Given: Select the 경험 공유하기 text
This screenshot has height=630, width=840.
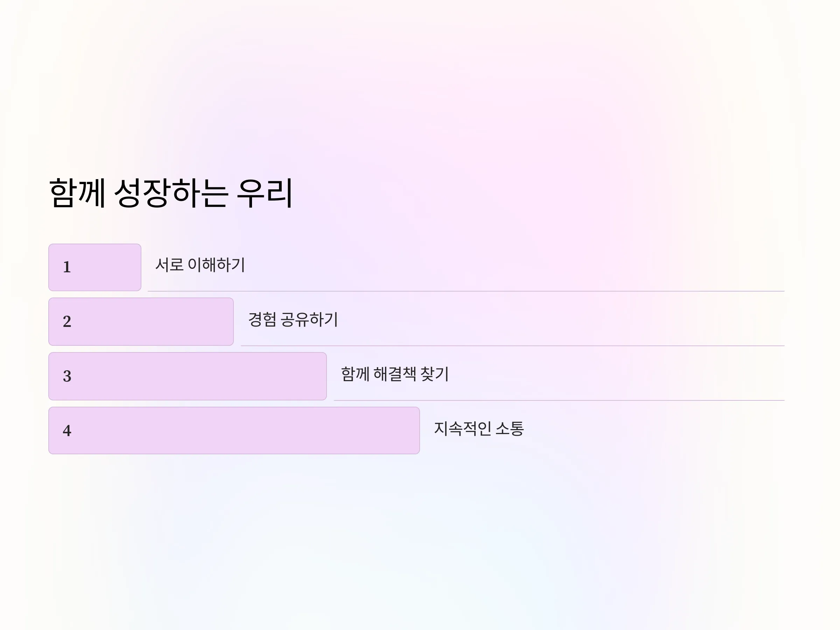Looking at the screenshot, I should (x=293, y=319).
